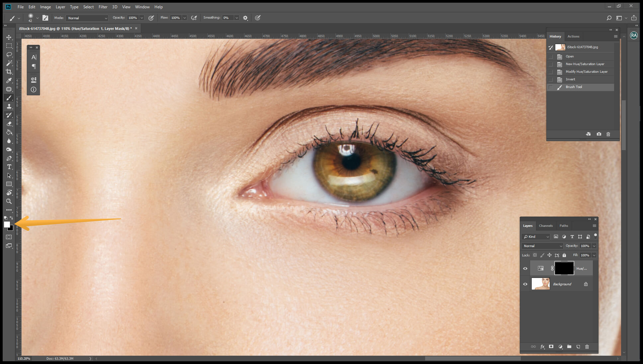Select the Lasso tool
The image size is (643, 364).
pyautogui.click(x=9, y=55)
